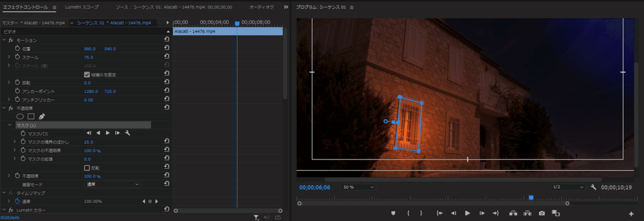Export frame with camera icon
The height and width of the screenshot is (221, 644).
[542, 213]
